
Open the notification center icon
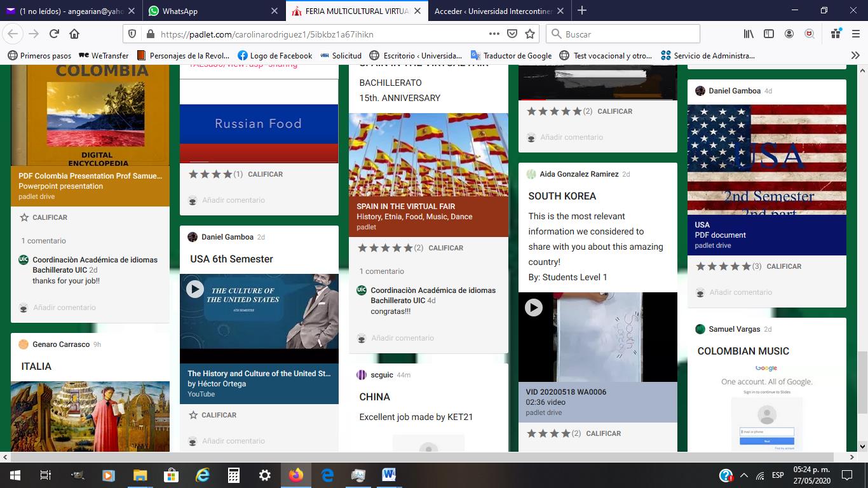(x=846, y=475)
